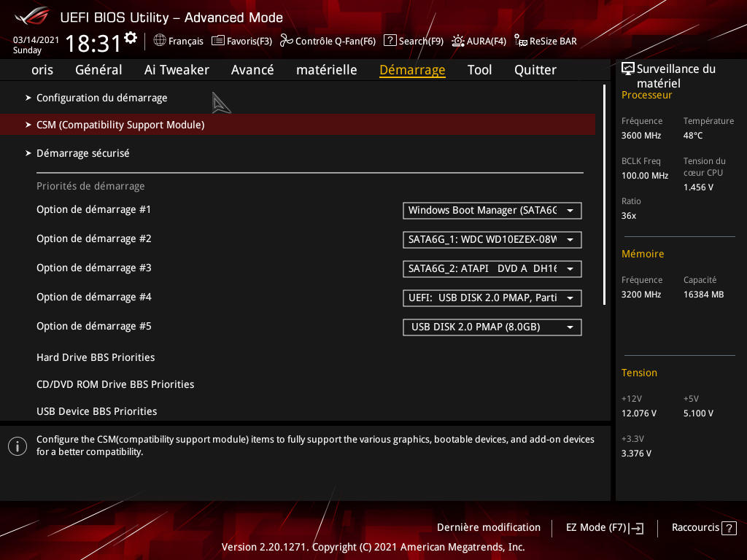Click the +12V 12.076 V reading
The width and height of the screenshot is (747, 560).
(x=639, y=413)
